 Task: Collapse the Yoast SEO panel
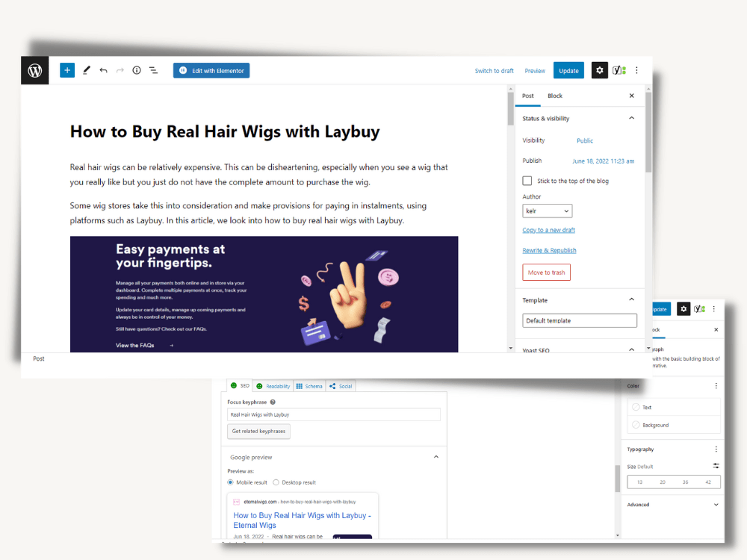(632, 349)
